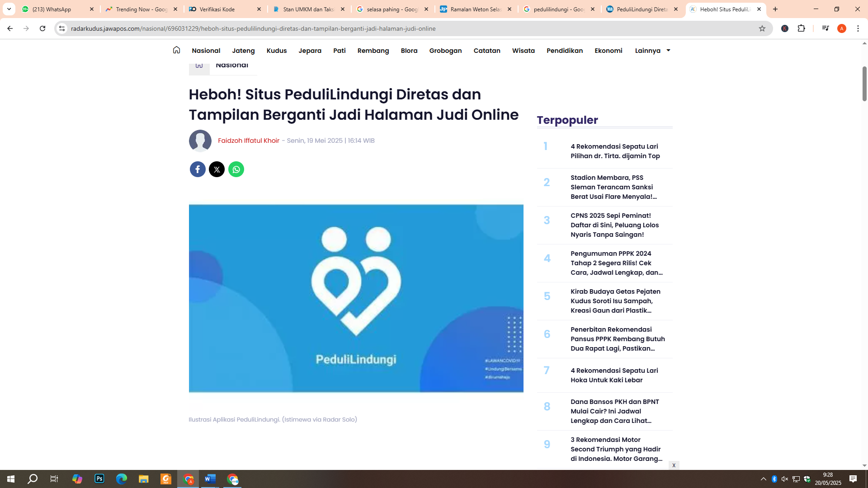868x488 pixels.
Task: Click the home icon in site navigation
Action: (176, 50)
